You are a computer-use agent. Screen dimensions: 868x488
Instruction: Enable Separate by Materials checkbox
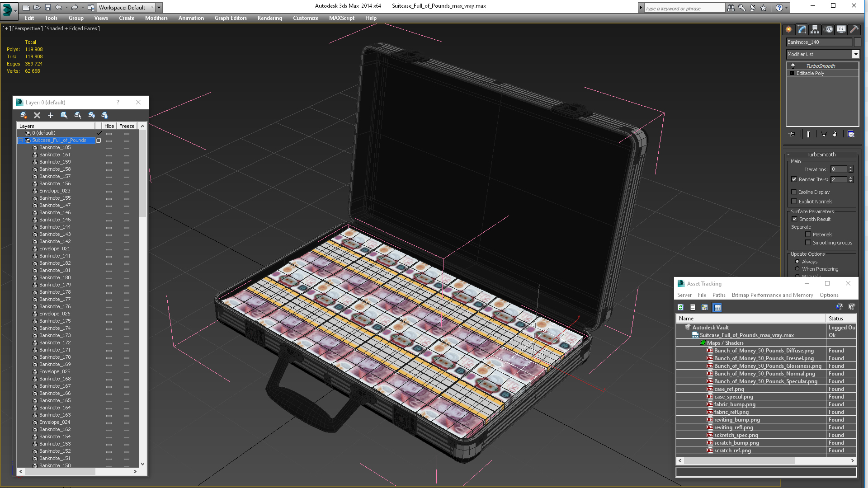[808, 235]
